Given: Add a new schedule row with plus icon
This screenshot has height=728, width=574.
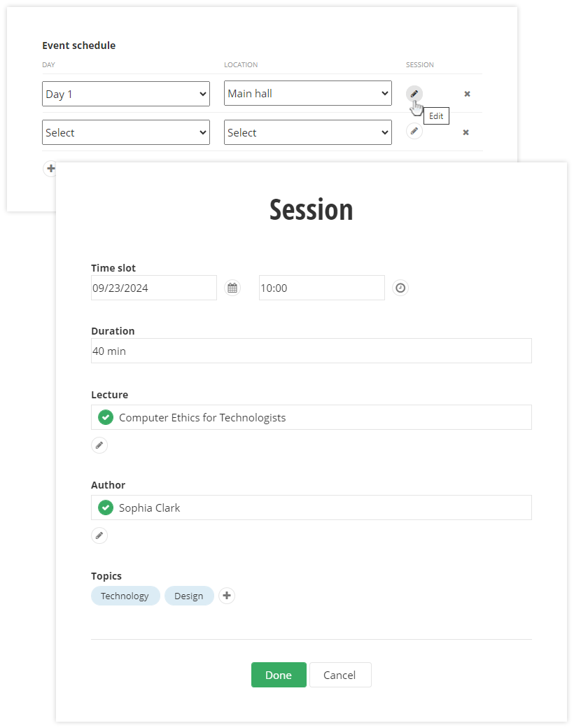Looking at the screenshot, I should coord(50,169).
